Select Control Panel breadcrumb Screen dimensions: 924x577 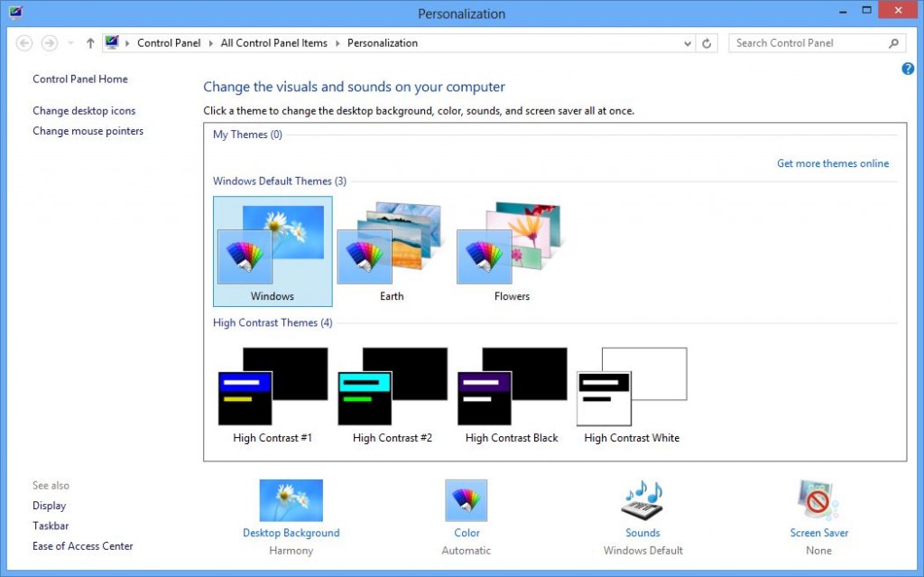[x=169, y=43]
